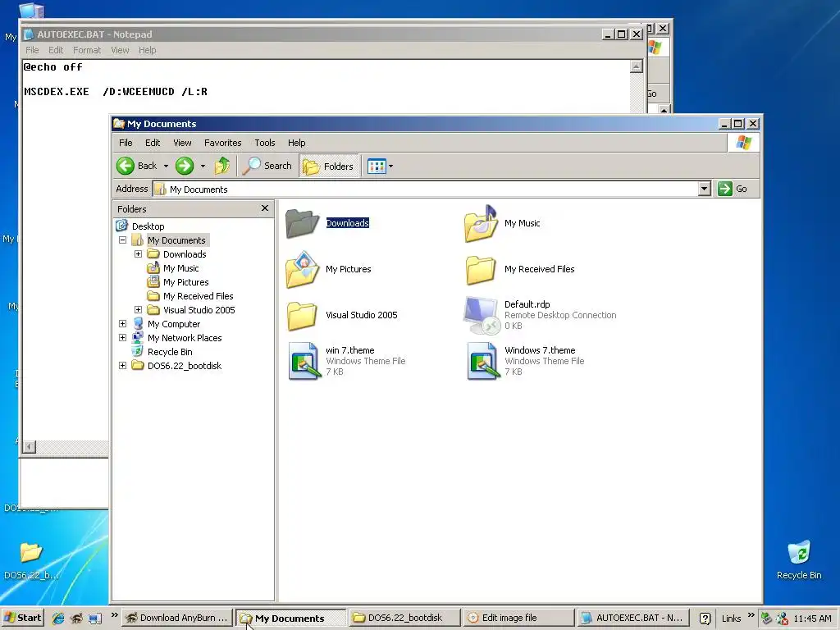
Task: Click the taskbar help question icon
Action: pyautogui.click(x=705, y=619)
